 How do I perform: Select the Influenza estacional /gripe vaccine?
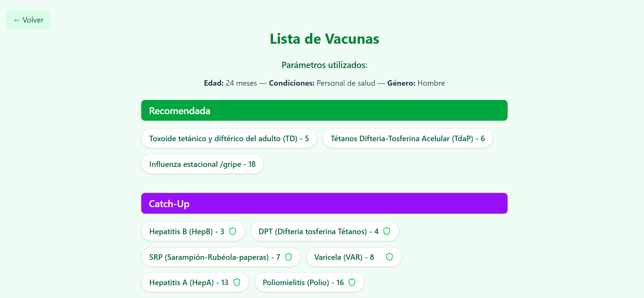point(202,164)
